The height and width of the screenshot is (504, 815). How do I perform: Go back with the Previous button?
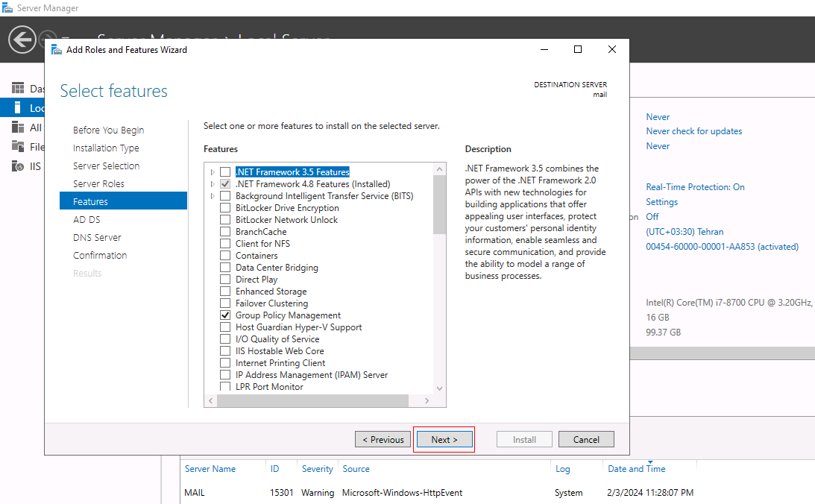point(383,440)
